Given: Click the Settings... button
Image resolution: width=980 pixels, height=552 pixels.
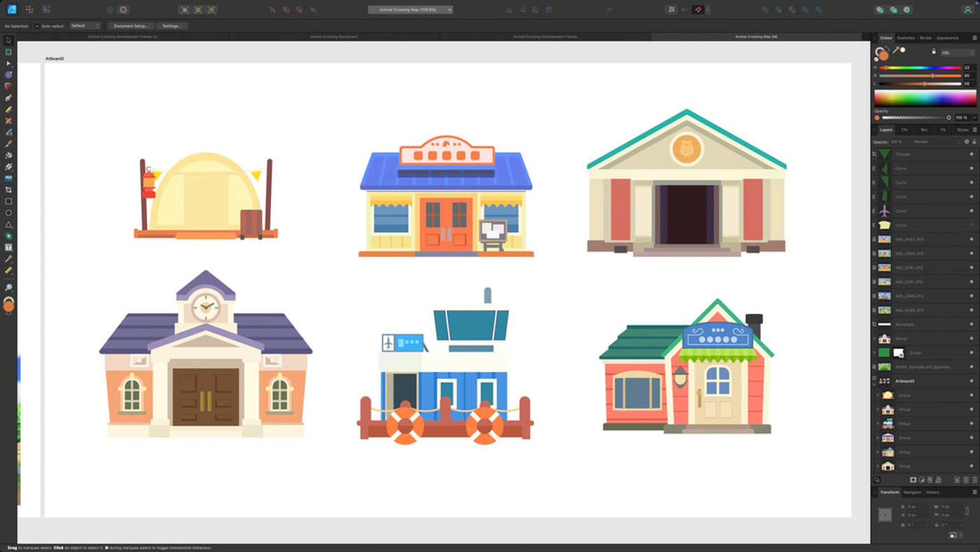Looking at the screenshot, I should pos(171,26).
